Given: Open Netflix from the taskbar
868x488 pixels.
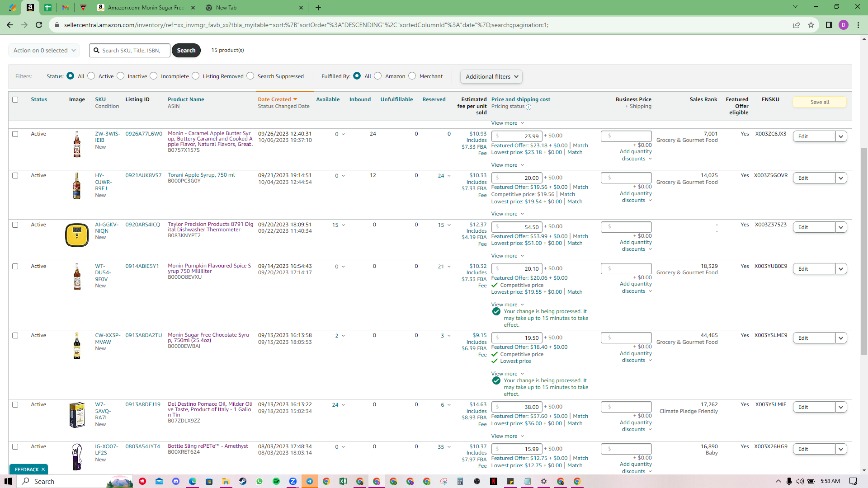Looking at the screenshot, I should point(494,481).
